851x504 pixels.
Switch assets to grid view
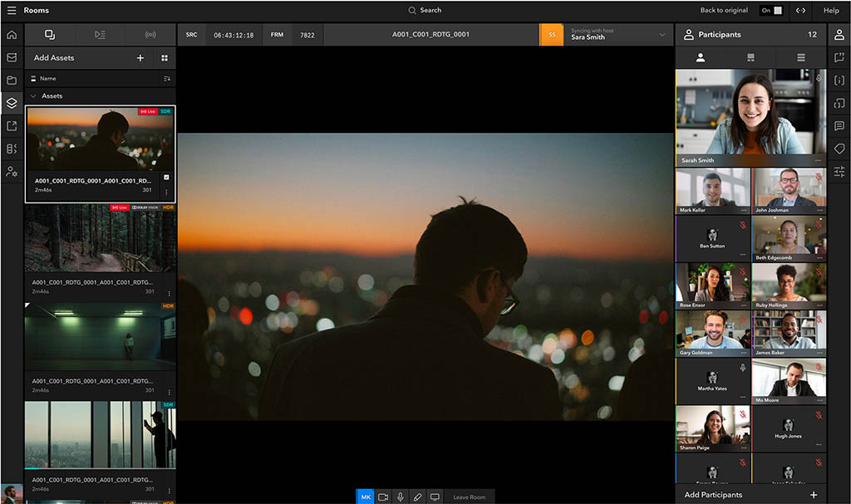coord(165,58)
